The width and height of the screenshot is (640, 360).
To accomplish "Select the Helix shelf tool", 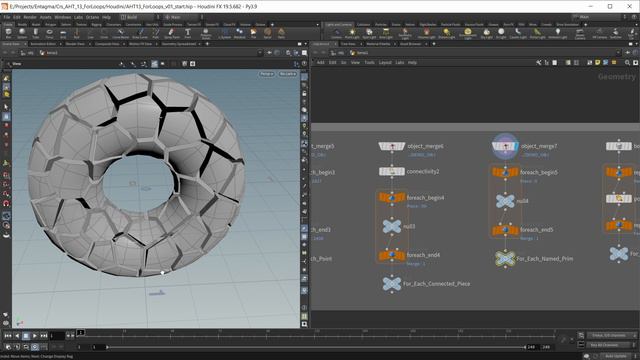I will tap(281, 33).
